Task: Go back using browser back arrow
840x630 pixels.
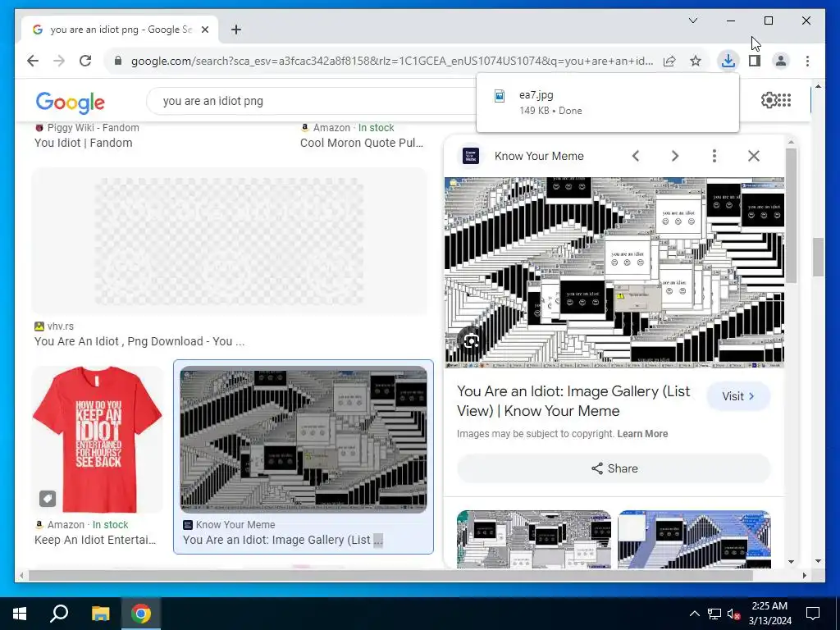Action: point(33,61)
